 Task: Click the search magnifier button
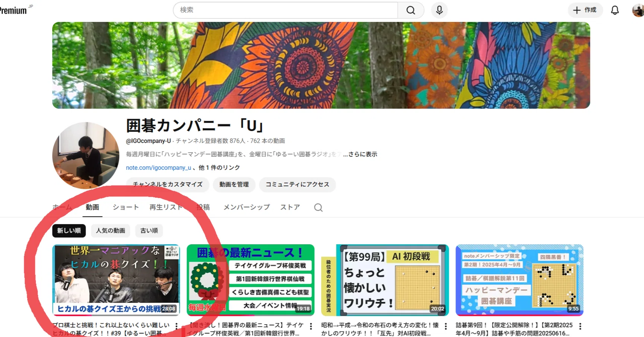coord(410,10)
